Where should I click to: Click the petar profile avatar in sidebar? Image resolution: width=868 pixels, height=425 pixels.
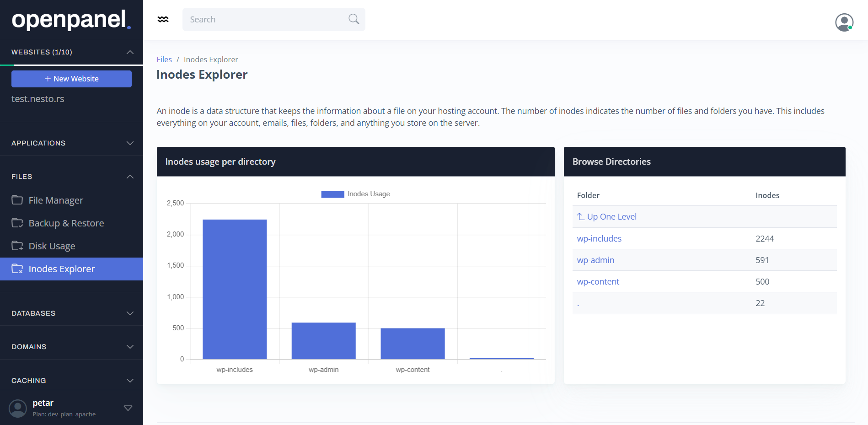pyautogui.click(x=18, y=408)
